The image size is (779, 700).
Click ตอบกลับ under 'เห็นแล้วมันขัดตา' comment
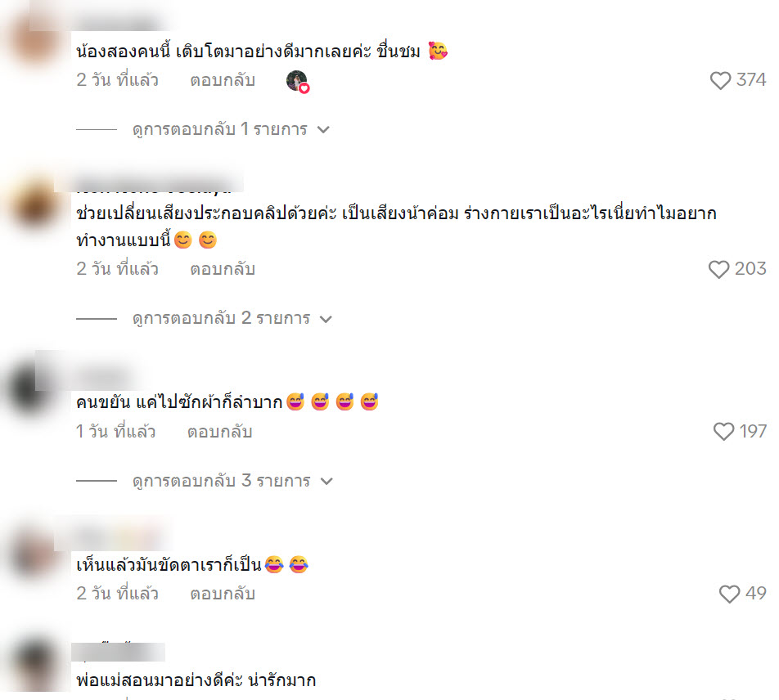pyautogui.click(x=223, y=594)
